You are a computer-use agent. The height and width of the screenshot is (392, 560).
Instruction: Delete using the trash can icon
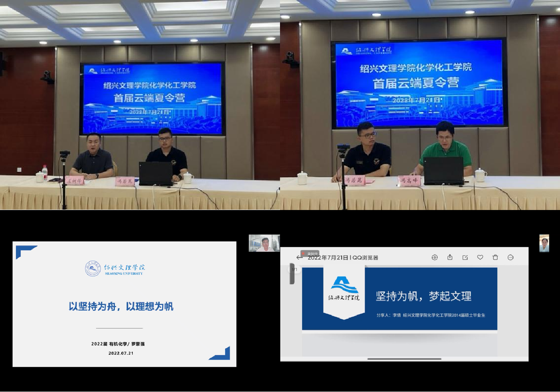tap(495, 257)
